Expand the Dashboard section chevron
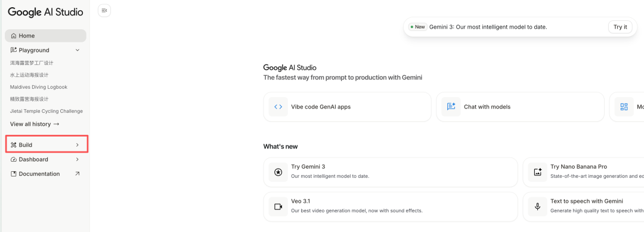 click(x=77, y=159)
